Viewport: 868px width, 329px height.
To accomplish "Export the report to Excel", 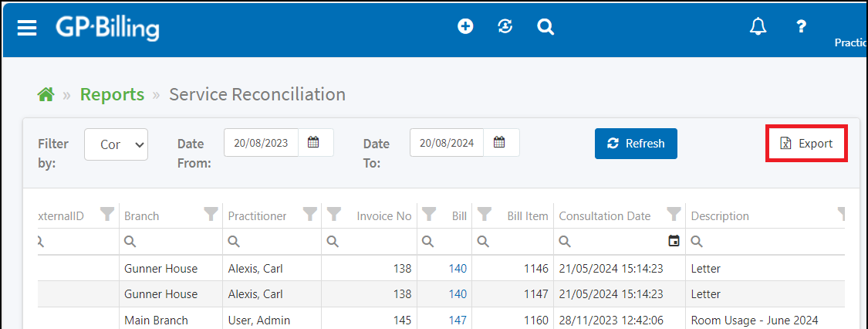I will [x=806, y=144].
